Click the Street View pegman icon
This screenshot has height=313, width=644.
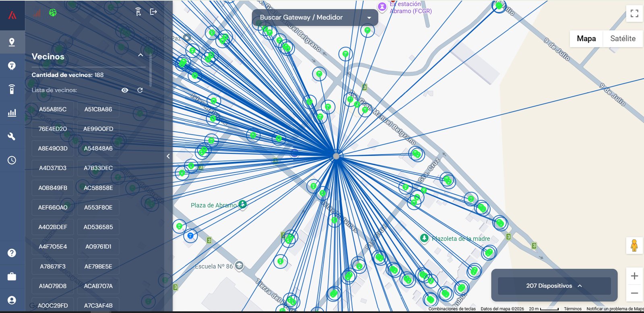[634, 245]
